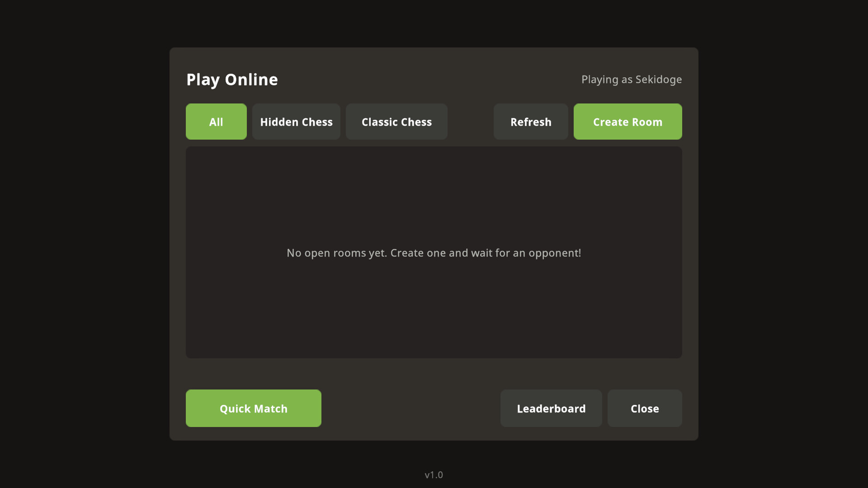The width and height of the screenshot is (868, 488).
Task: Click the Create Room button
Action: (x=627, y=122)
